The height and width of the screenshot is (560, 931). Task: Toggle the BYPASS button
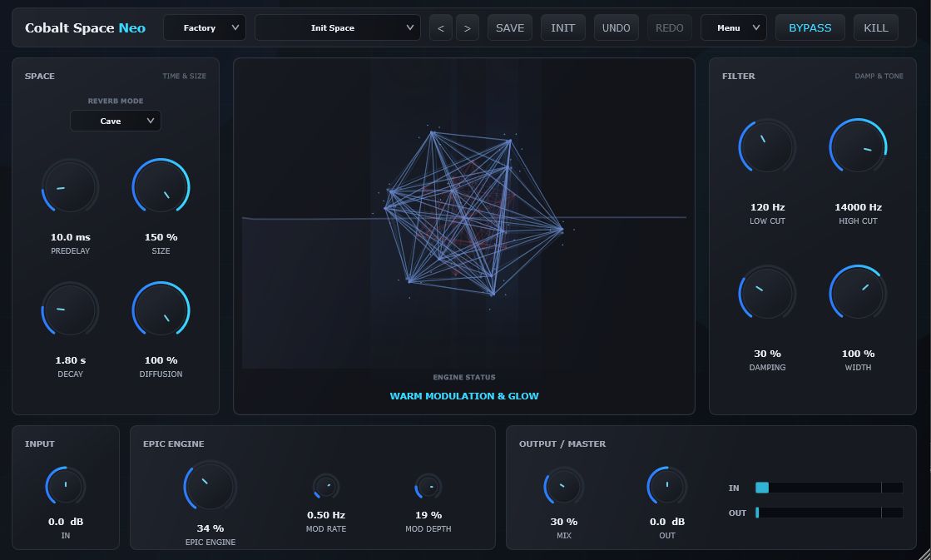pyautogui.click(x=810, y=28)
